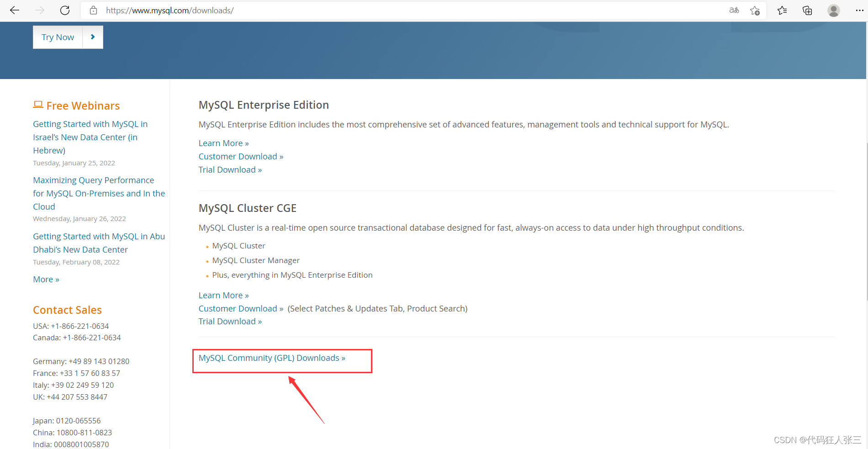
Task: Click Trial Download under MySQL Cluster CGE
Action: click(x=230, y=321)
